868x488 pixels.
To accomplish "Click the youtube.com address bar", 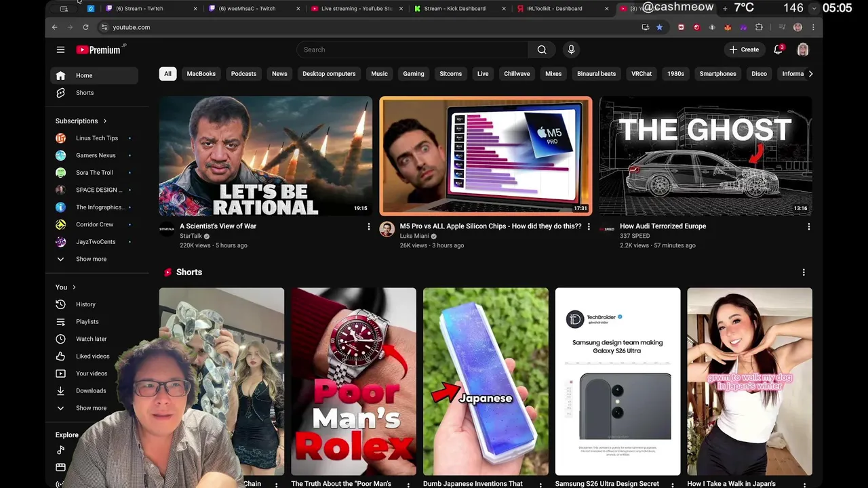I will click(x=366, y=27).
